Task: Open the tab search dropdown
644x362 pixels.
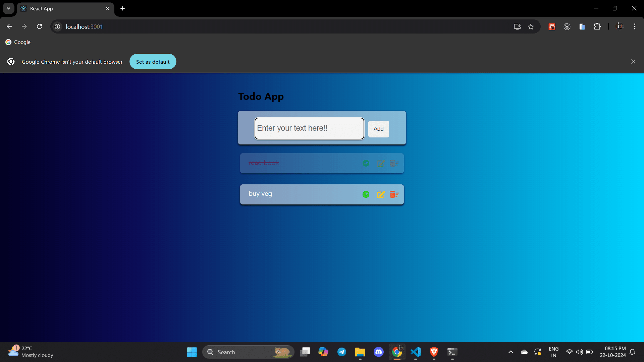Action: pos(8,8)
